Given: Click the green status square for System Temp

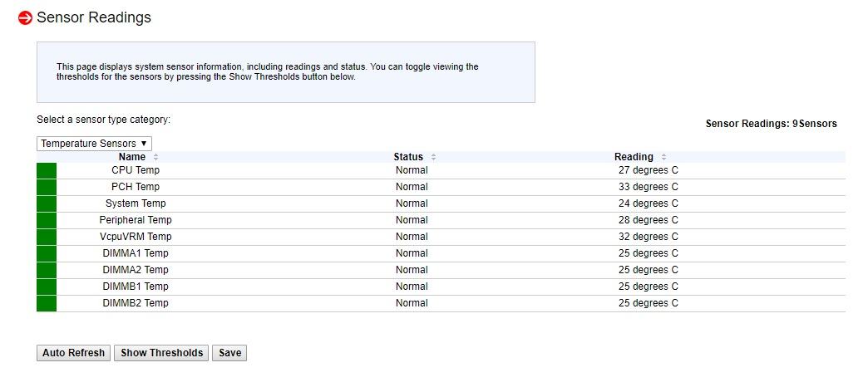Looking at the screenshot, I should [47, 204].
